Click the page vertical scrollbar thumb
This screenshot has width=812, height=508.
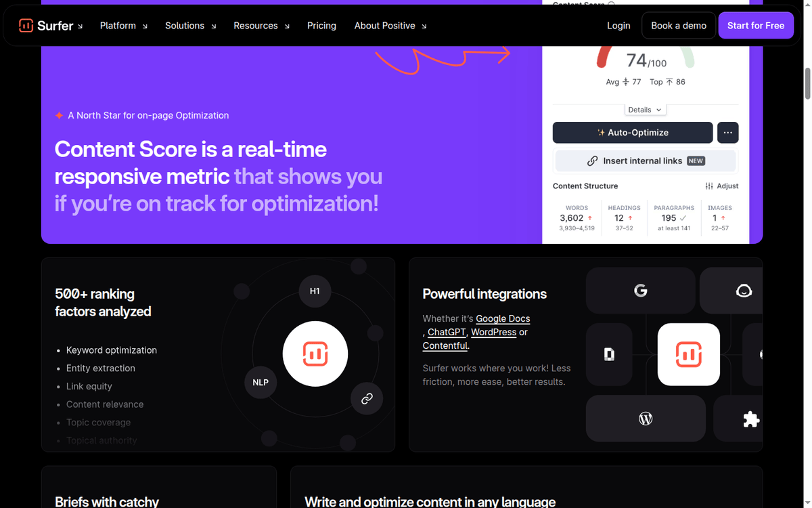click(807, 83)
